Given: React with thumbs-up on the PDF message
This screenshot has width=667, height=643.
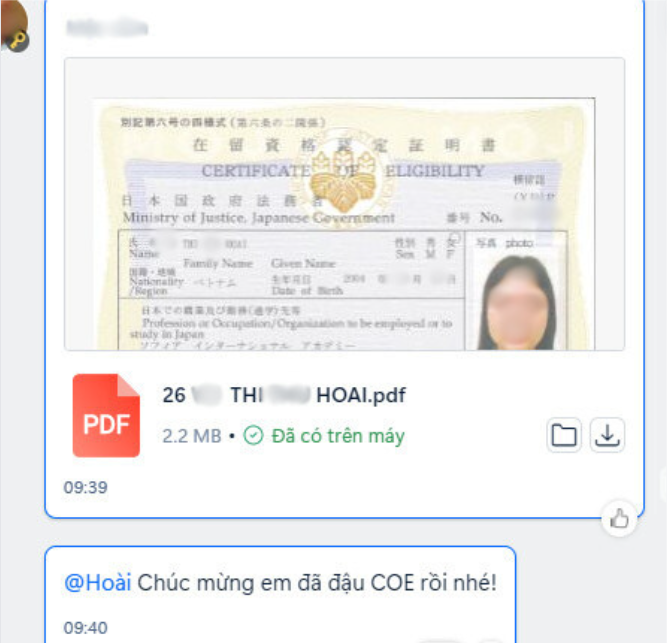Looking at the screenshot, I should click(x=619, y=519).
